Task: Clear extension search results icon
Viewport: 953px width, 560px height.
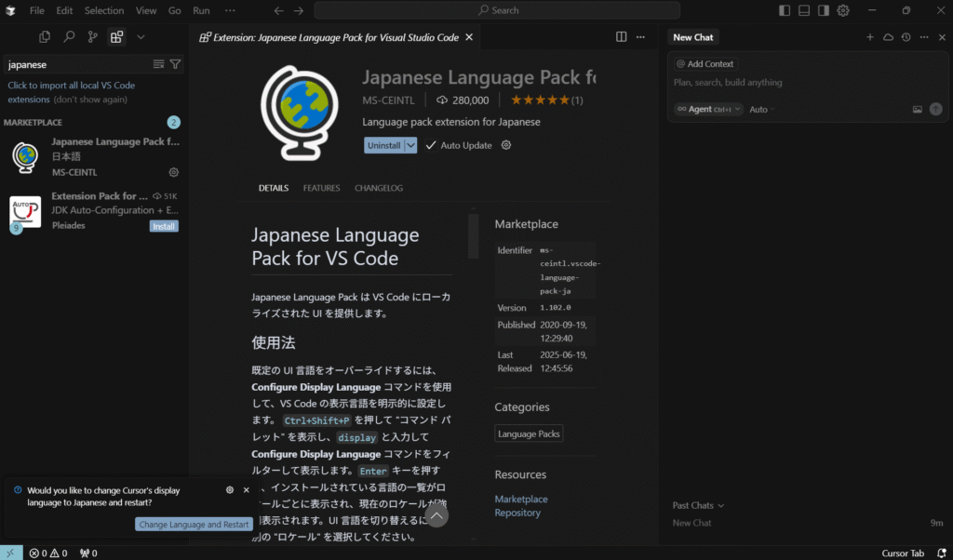Action: click(158, 64)
